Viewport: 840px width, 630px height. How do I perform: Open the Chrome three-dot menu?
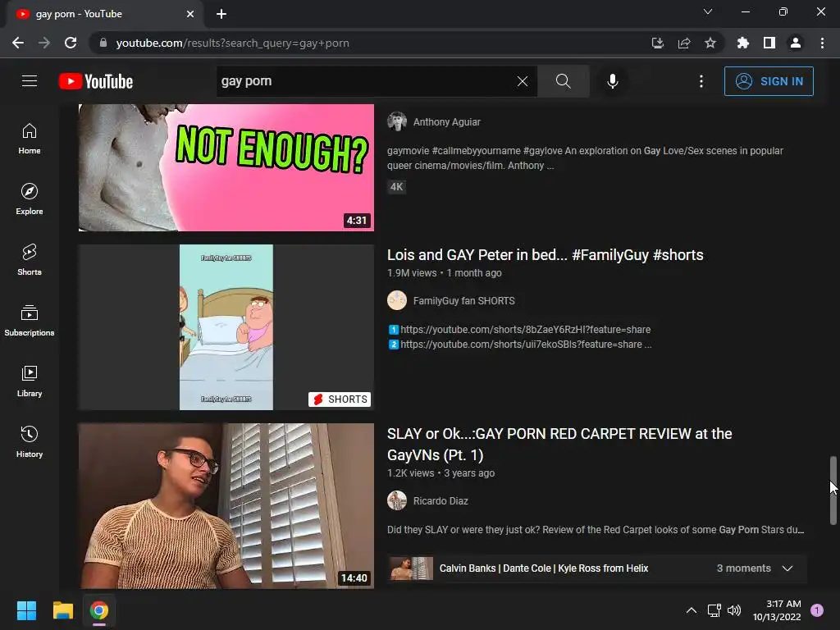(822, 43)
